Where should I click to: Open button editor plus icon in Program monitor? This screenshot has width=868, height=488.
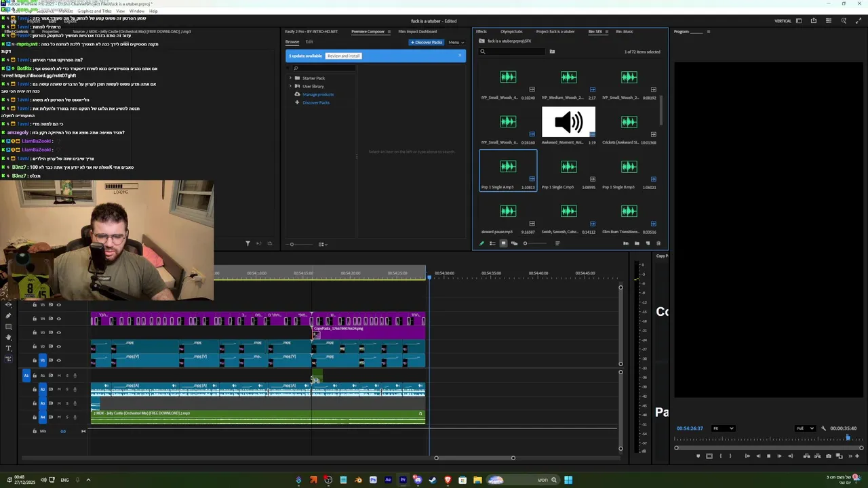click(x=857, y=456)
